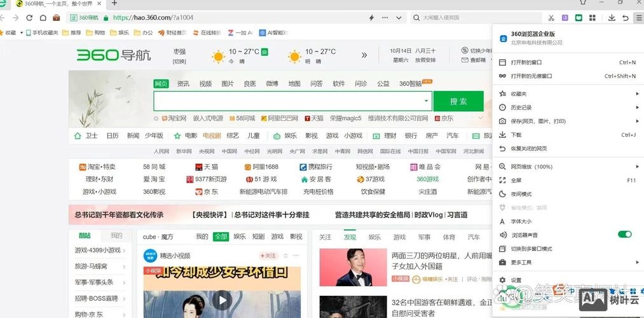
Task: Open the 在线转换 bookmark
Action: 207,32
